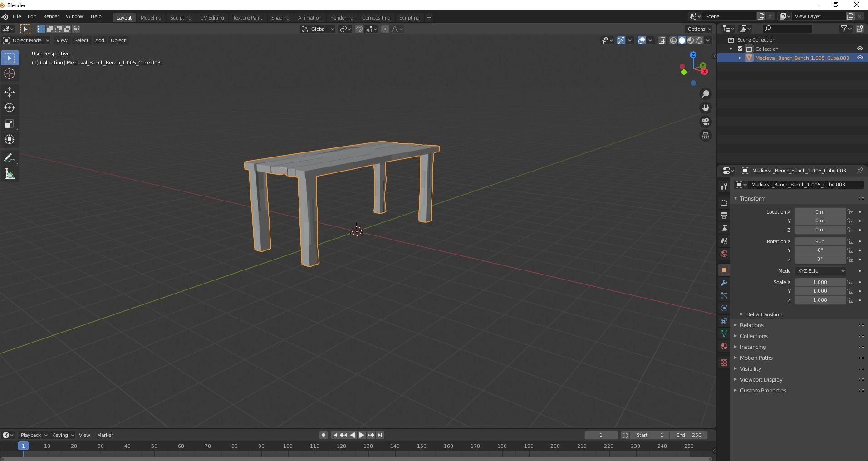Switch to the UV Editing workspace tab
Image resolution: width=868 pixels, height=461 pixels.
212,18
